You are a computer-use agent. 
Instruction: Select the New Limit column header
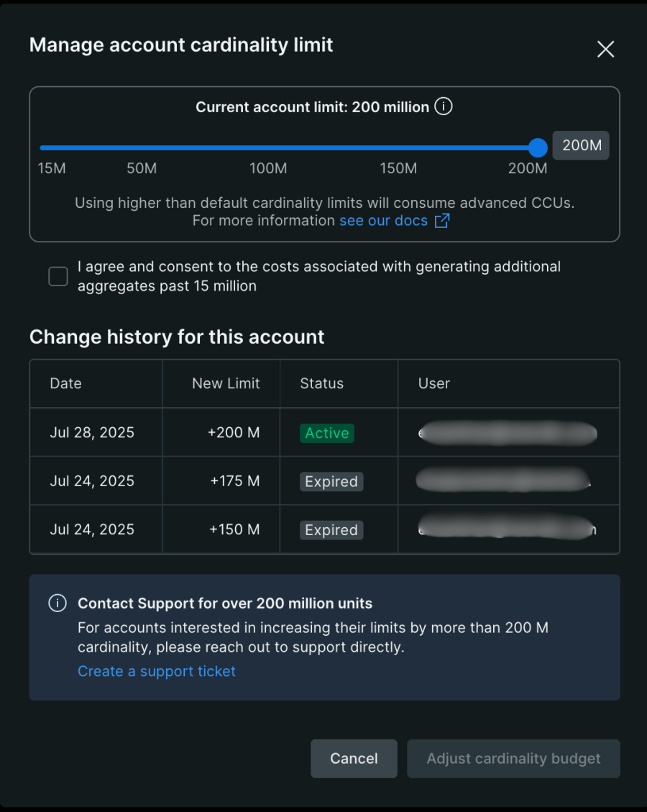click(226, 383)
